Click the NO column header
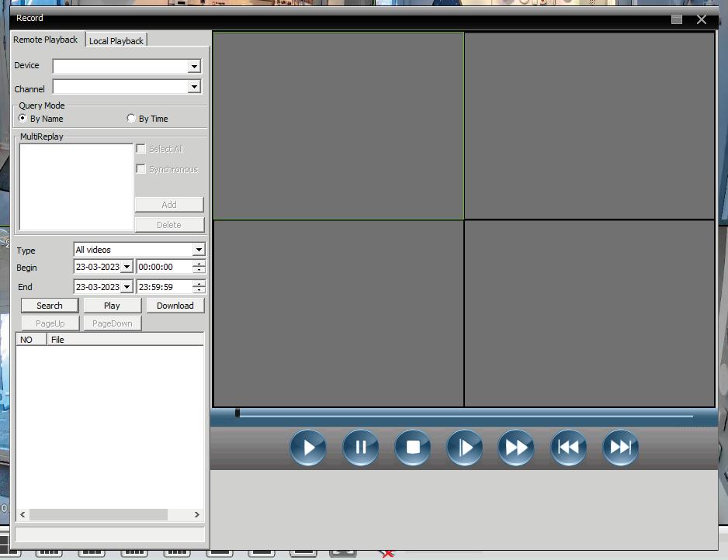 (32, 340)
